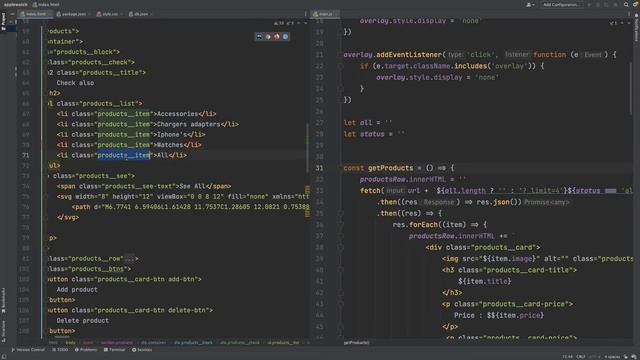Open the user account dropdown
Viewport: 640px width, 360px height.
pos(530,4)
